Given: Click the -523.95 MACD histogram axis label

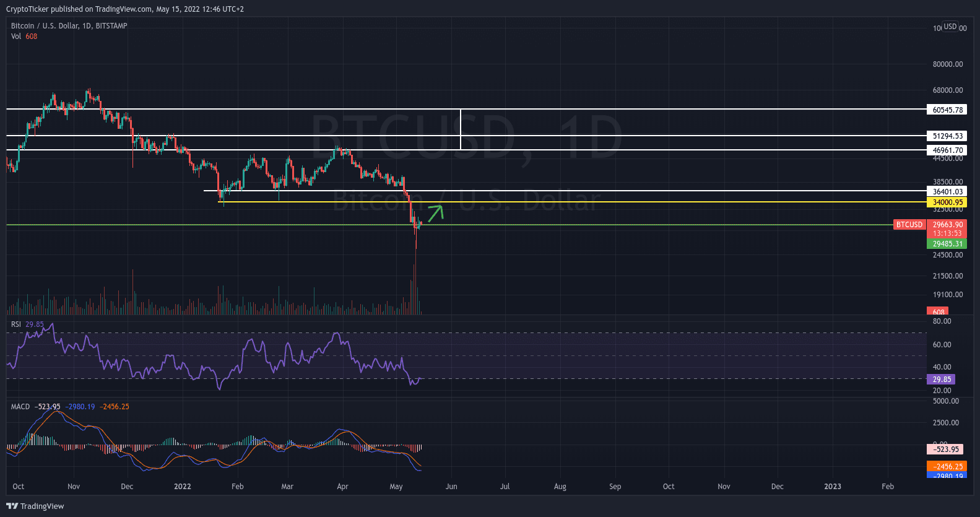Looking at the screenshot, I should (946, 450).
